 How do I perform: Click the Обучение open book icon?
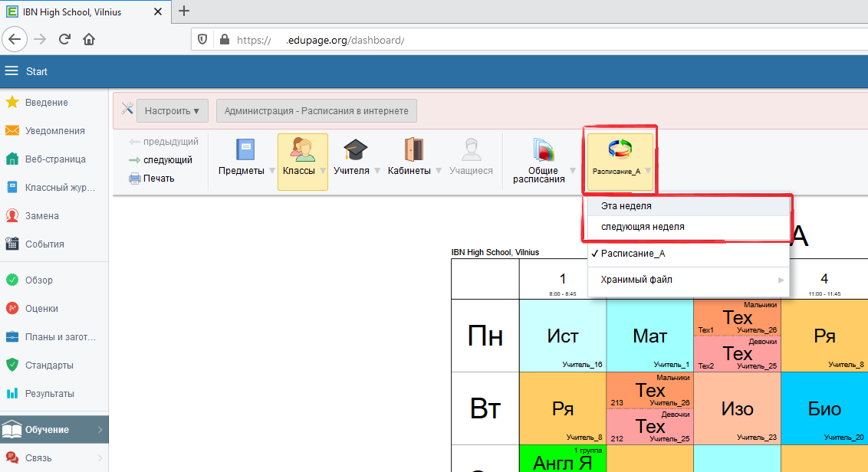(x=12, y=429)
